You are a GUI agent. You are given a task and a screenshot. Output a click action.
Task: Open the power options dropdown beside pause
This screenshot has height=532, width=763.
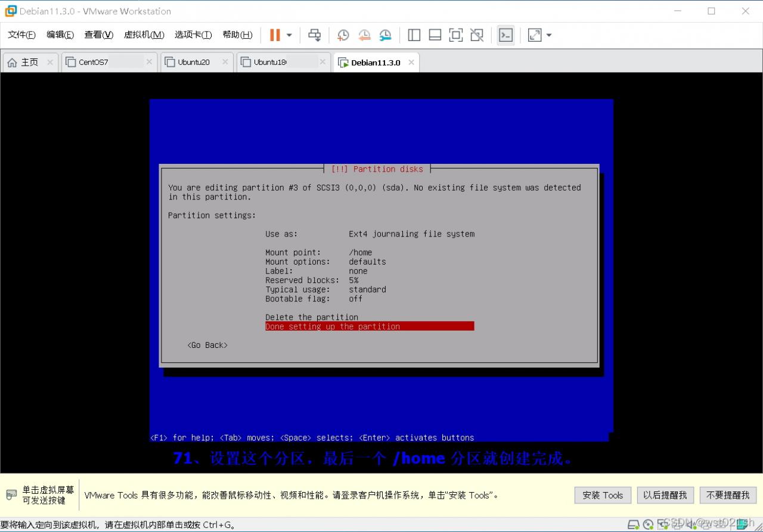tap(289, 35)
